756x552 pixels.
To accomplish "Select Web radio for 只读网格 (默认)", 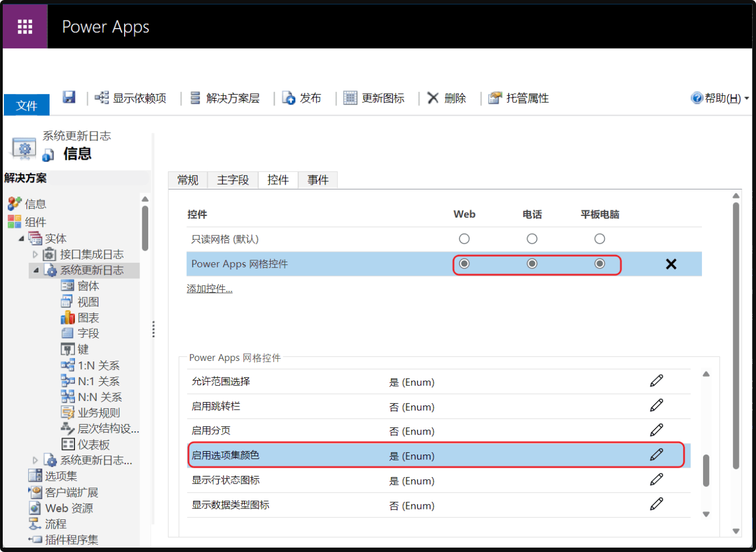I will 465,239.
